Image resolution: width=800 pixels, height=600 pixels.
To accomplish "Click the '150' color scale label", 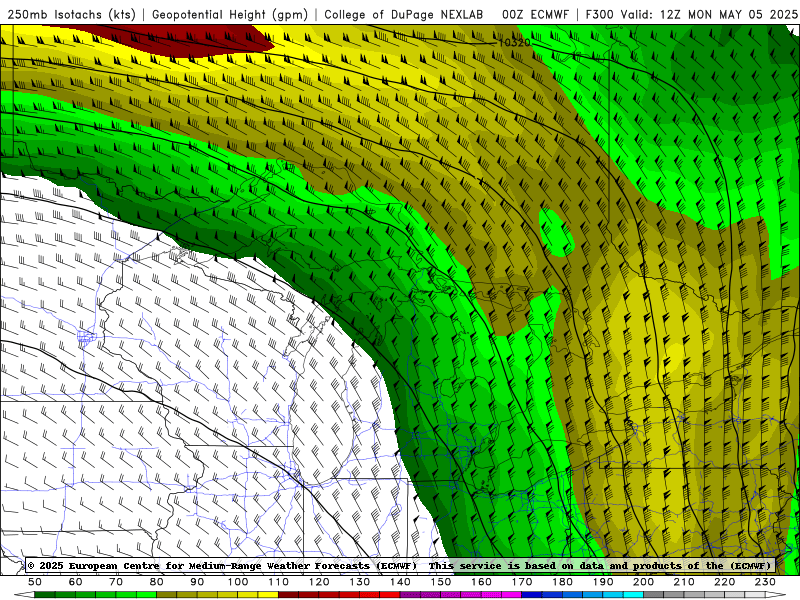I will (x=440, y=582).
